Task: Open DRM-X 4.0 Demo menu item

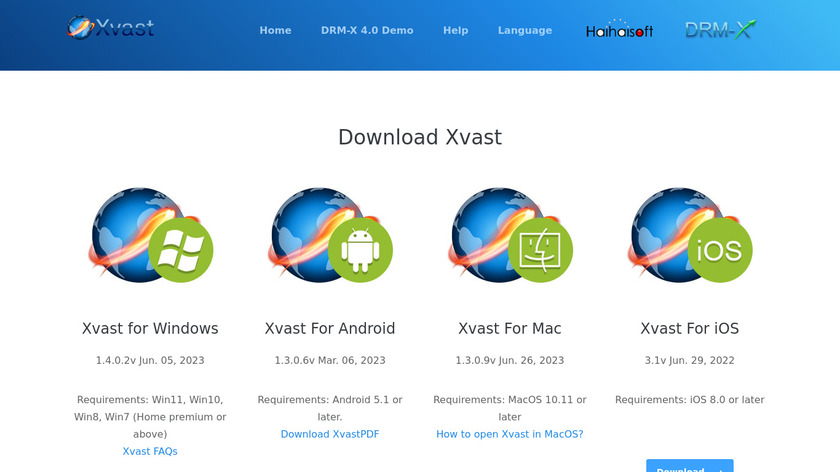Action: pos(367,31)
